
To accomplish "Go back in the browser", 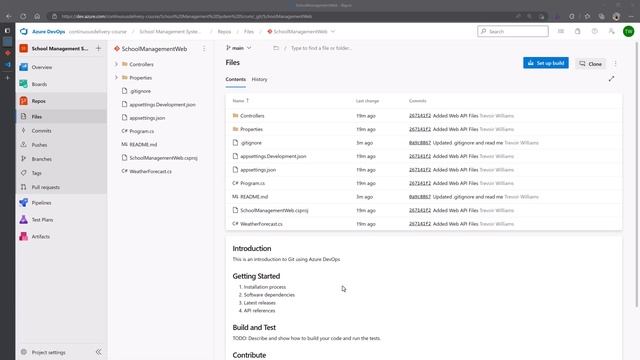I will tap(9, 16).
